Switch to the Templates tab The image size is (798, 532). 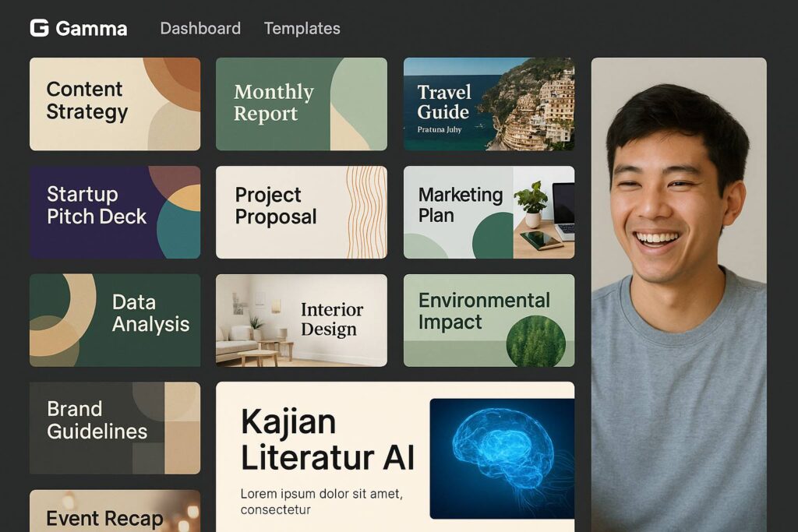pyautogui.click(x=302, y=29)
